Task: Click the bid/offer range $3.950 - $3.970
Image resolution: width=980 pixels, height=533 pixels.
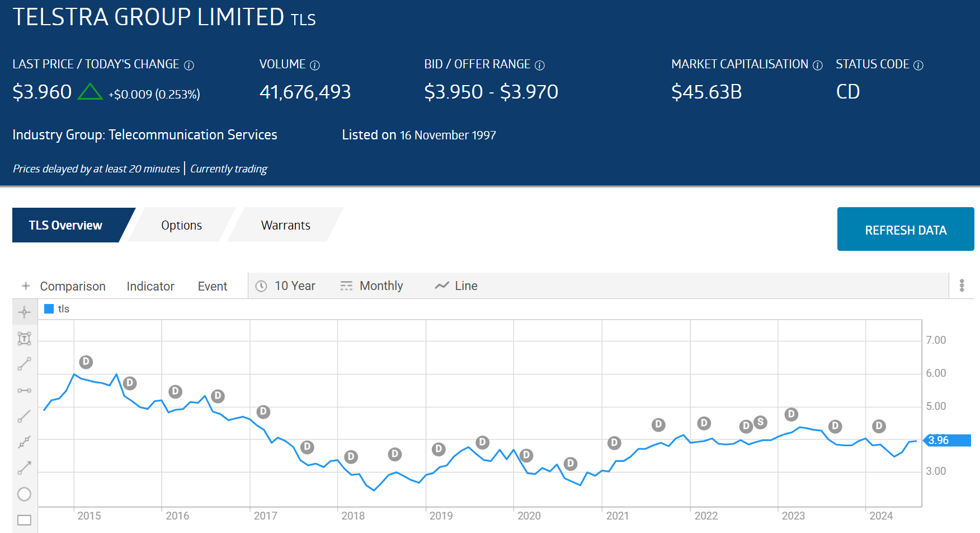Action: (x=491, y=92)
